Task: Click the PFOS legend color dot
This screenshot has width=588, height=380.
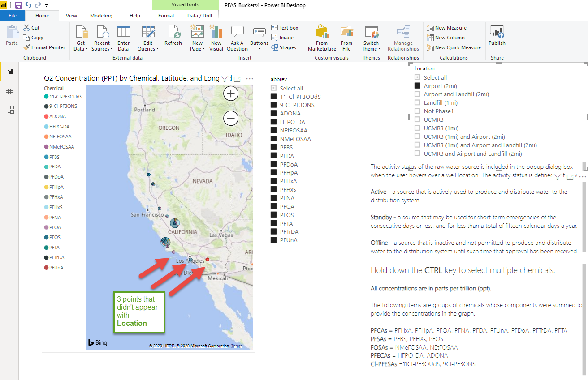Action: click(x=46, y=237)
